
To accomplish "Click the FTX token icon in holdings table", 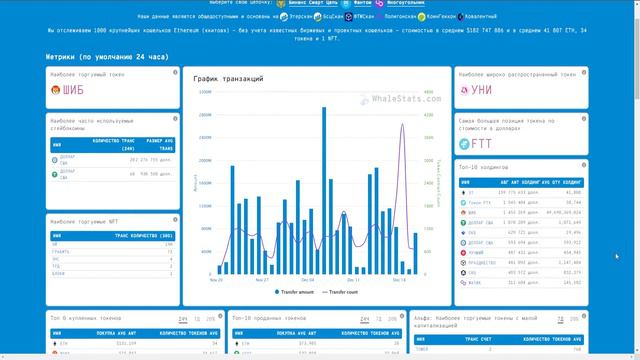I will pyautogui.click(x=463, y=202).
